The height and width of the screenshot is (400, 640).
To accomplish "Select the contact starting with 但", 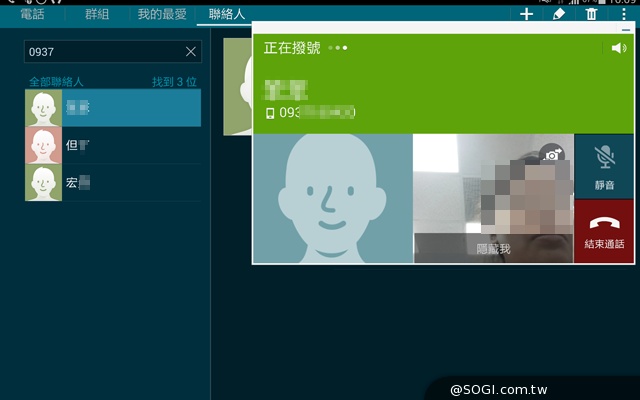I will point(113,145).
